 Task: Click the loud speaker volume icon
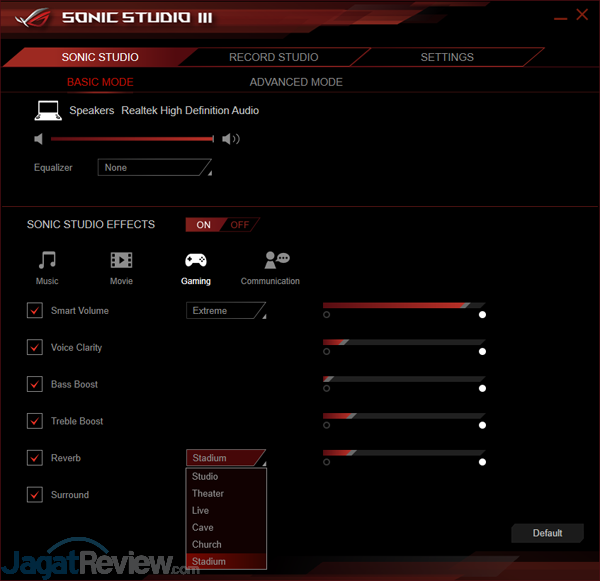231,139
